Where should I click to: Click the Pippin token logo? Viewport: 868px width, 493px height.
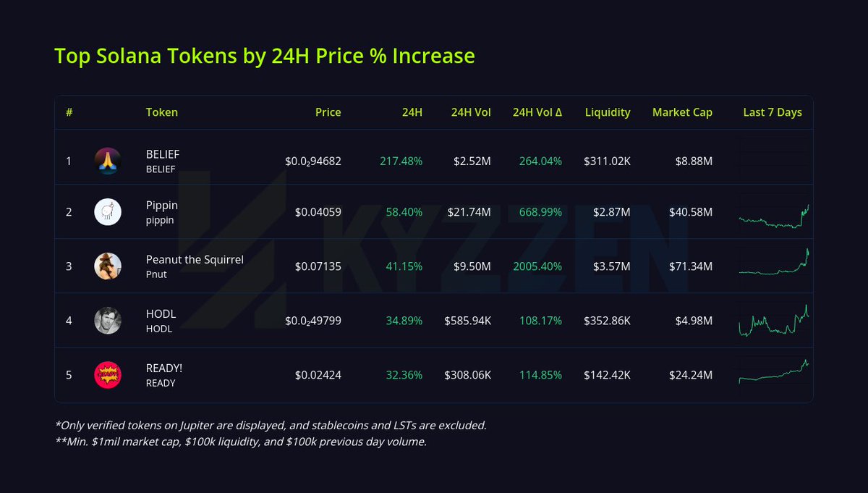(x=108, y=211)
